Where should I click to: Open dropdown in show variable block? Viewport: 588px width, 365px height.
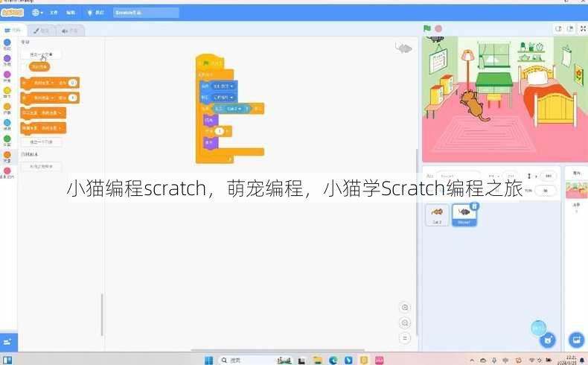pos(51,113)
